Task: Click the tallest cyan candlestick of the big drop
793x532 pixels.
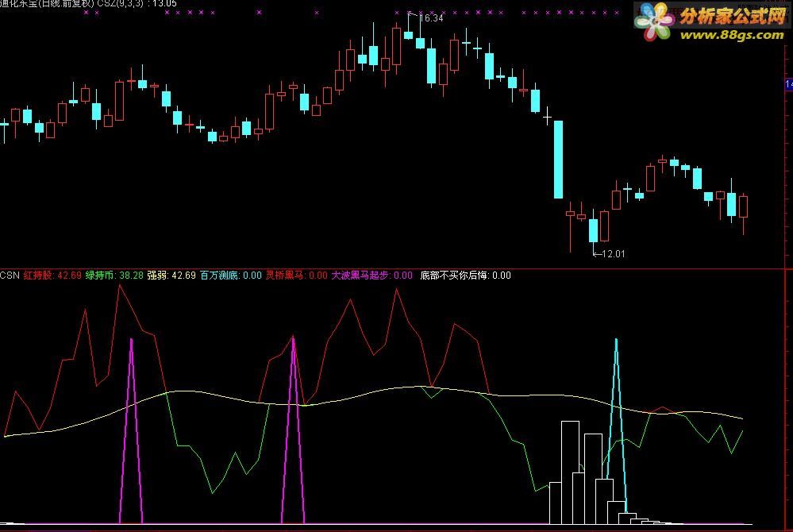Action: [x=558, y=160]
